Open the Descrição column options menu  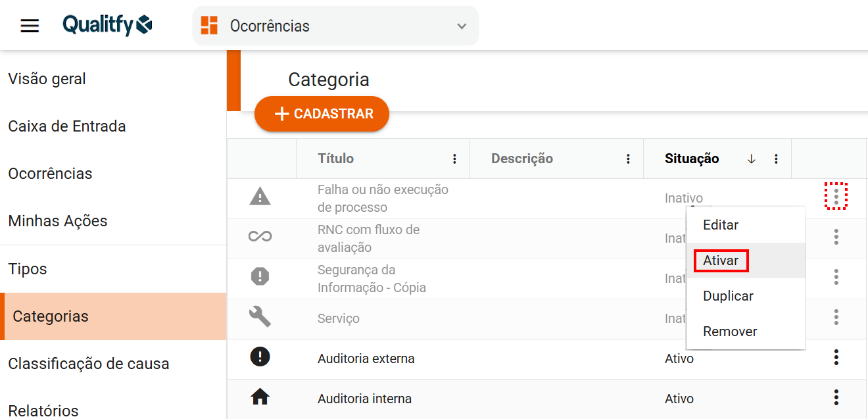coord(628,159)
